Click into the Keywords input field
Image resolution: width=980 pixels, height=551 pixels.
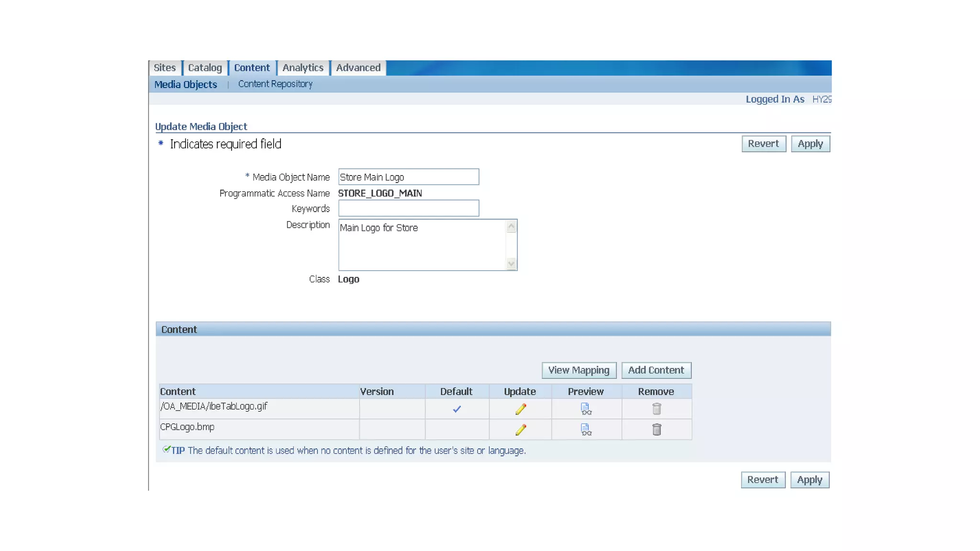point(408,209)
